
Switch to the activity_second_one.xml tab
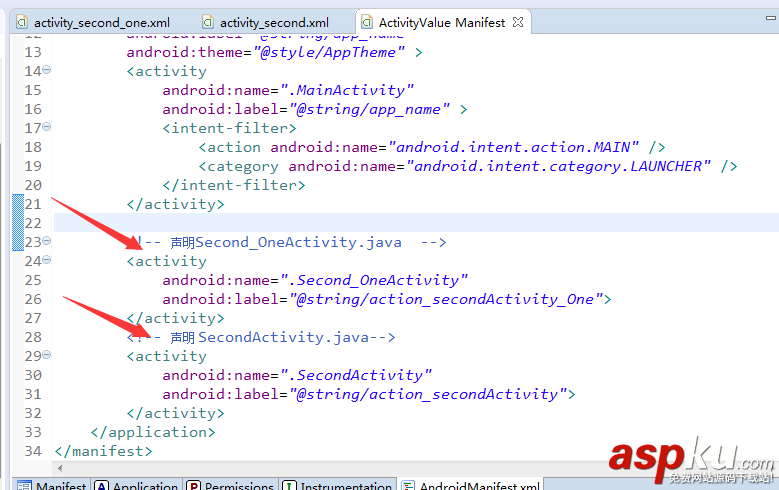tap(100, 22)
